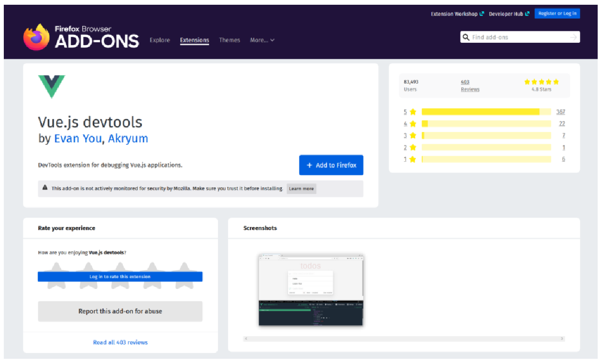Click the star icon beside rating 2
This screenshot has height=364, width=601.
coord(413,148)
